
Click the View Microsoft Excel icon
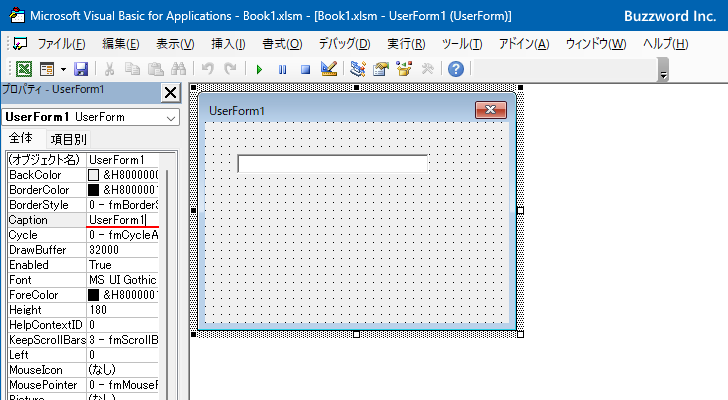25,69
